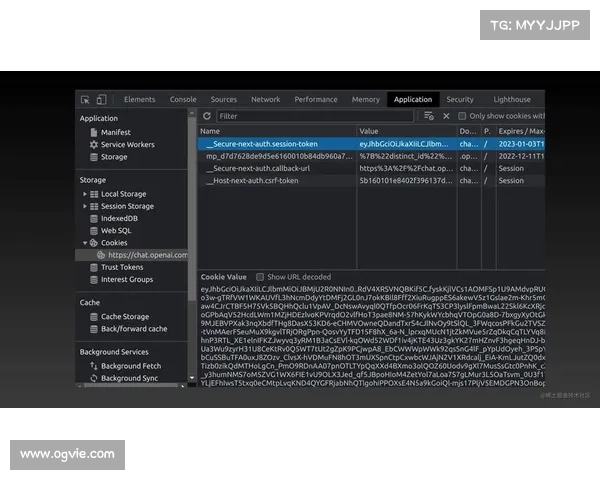Open the Security tab
The height and width of the screenshot is (480, 600).
[460, 100]
